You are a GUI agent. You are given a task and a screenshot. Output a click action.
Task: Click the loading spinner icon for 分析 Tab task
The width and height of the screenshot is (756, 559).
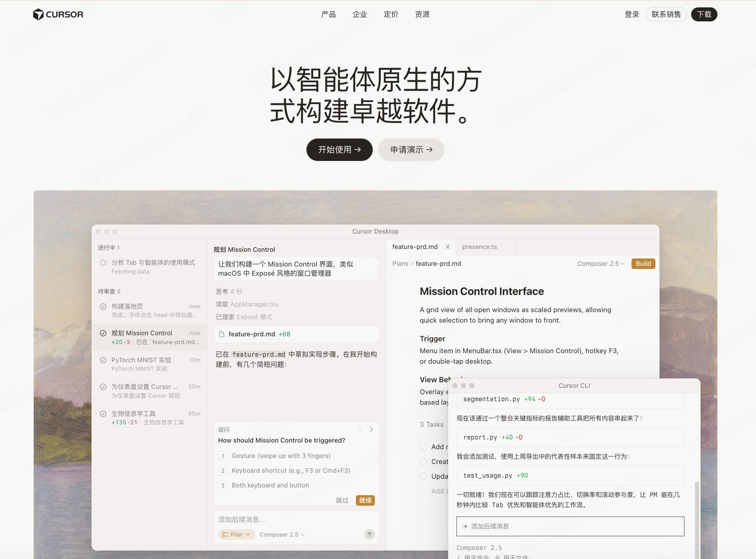(x=103, y=263)
